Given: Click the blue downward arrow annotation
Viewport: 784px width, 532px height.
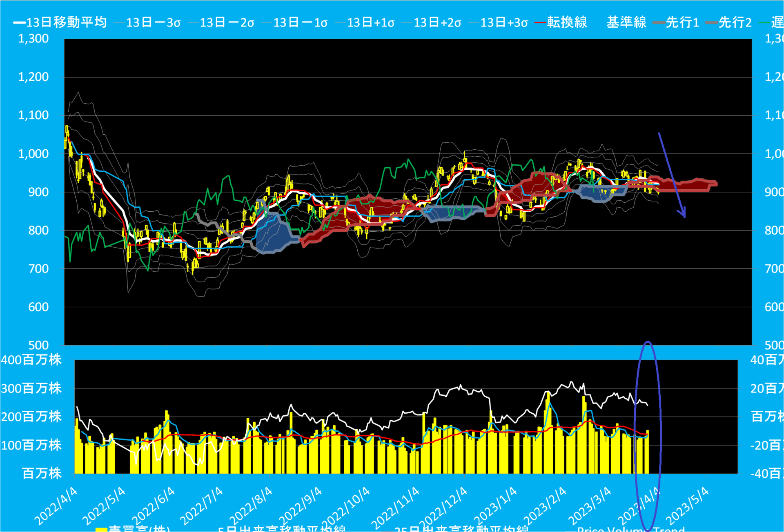Looking at the screenshot, I should (672, 175).
